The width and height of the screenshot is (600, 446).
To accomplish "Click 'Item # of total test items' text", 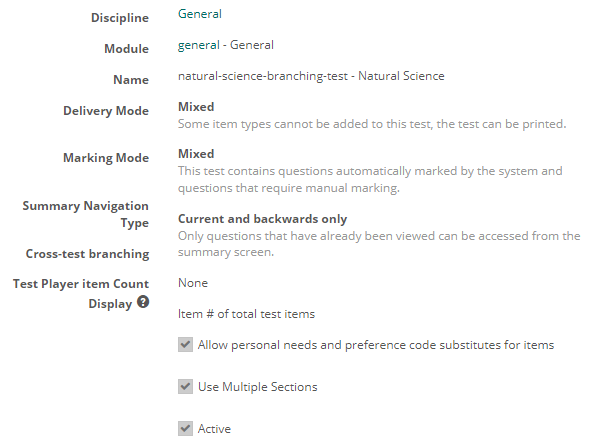I will [x=246, y=314].
